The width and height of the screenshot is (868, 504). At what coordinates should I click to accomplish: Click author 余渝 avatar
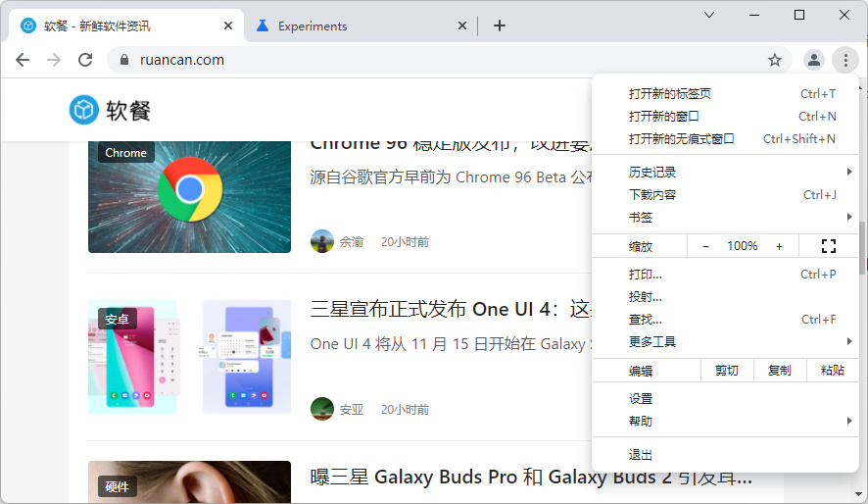[x=322, y=241]
